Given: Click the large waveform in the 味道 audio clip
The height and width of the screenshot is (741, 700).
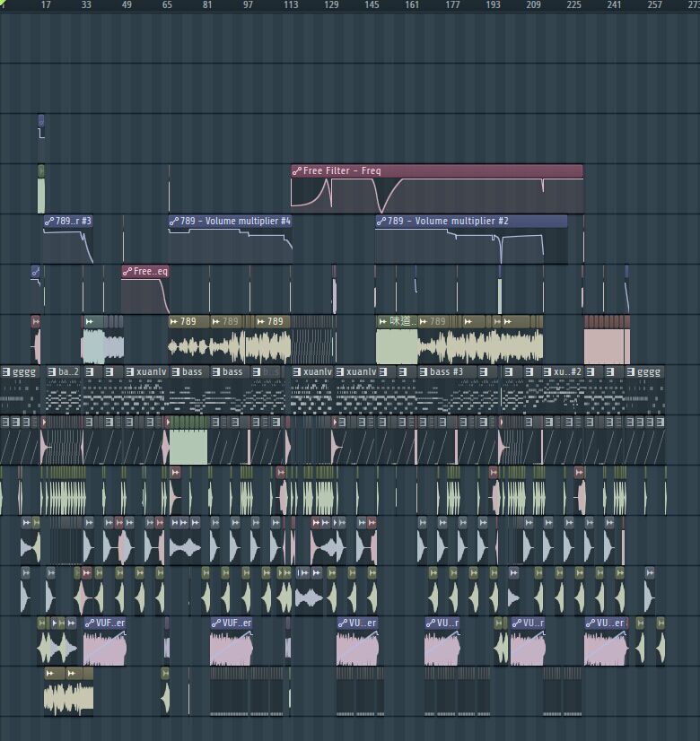Looking at the screenshot, I should click(x=397, y=346).
